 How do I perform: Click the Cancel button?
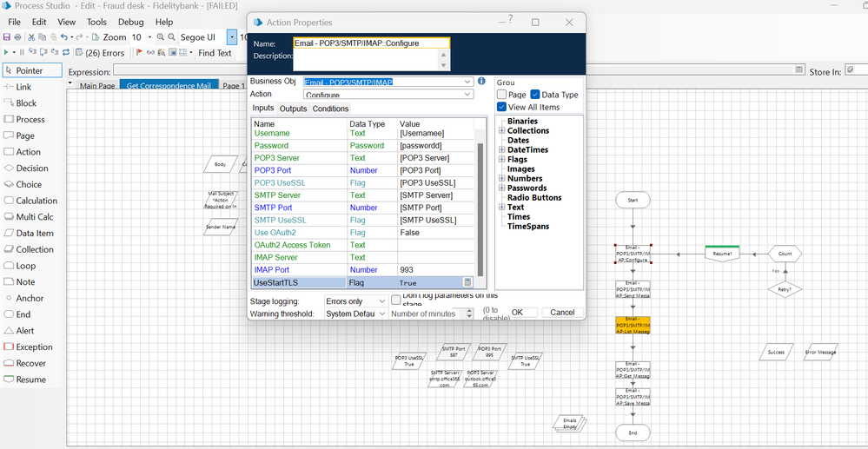(562, 313)
